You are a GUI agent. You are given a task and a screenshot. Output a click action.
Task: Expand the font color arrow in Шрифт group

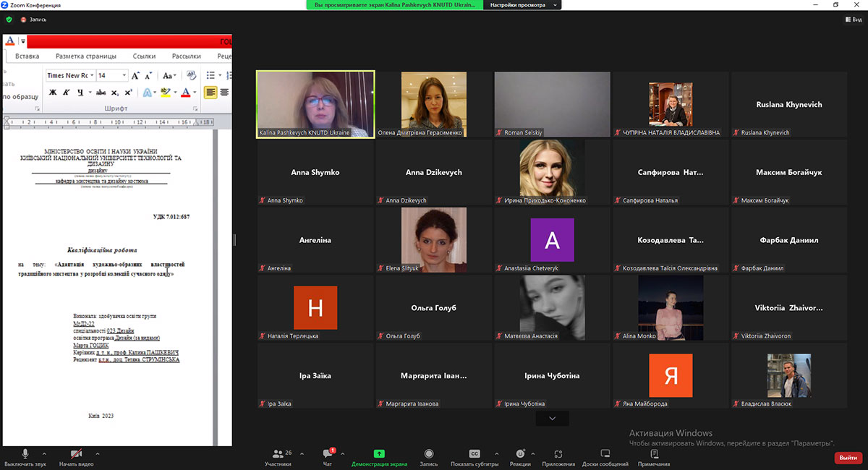pyautogui.click(x=195, y=93)
